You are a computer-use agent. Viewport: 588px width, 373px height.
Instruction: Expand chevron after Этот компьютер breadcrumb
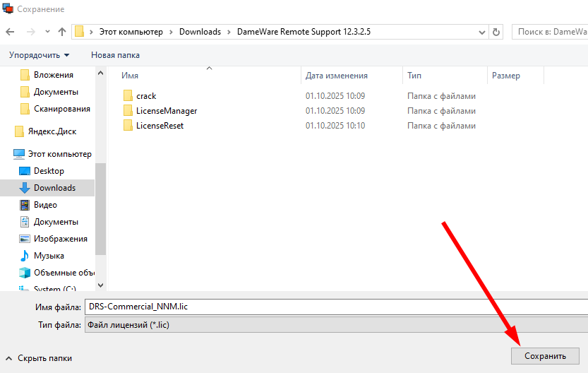tap(171, 32)
